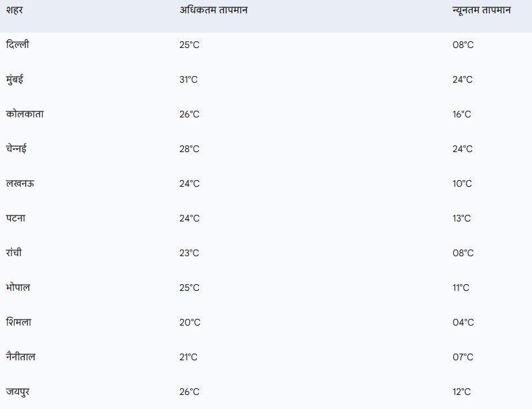This screenshot has width=532, height=409.
Task: Click the रांची city name
Action: click(14, 253)
